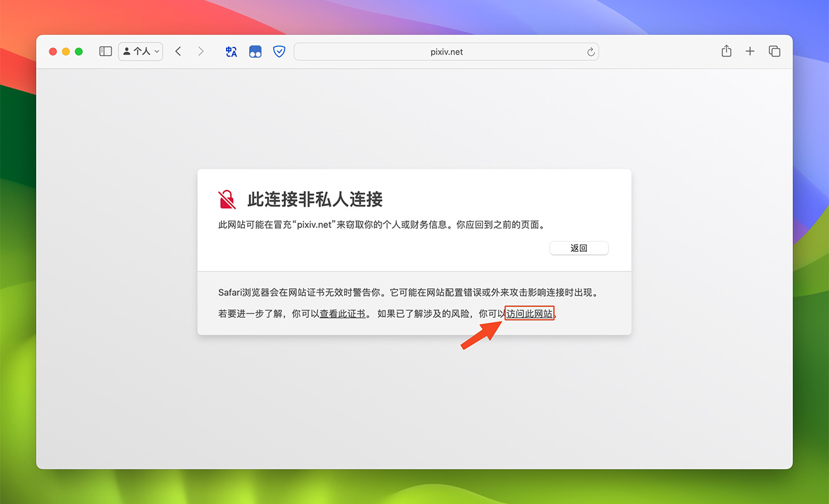Open the shield checkmark extension
The height and width of the screenshot is (504, 829).
click(279, 52)
